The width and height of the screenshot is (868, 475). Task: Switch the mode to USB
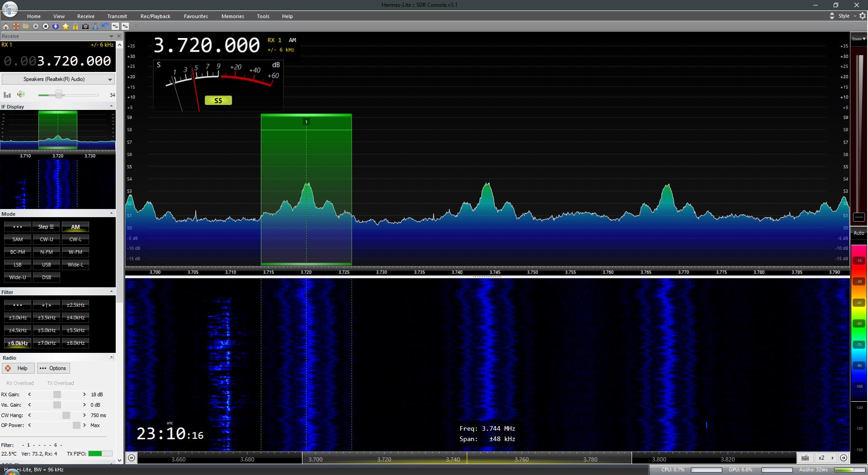coord(47,265)
